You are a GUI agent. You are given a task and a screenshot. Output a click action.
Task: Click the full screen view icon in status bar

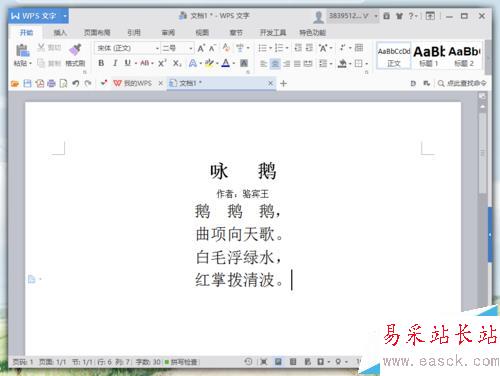[264, 361]
